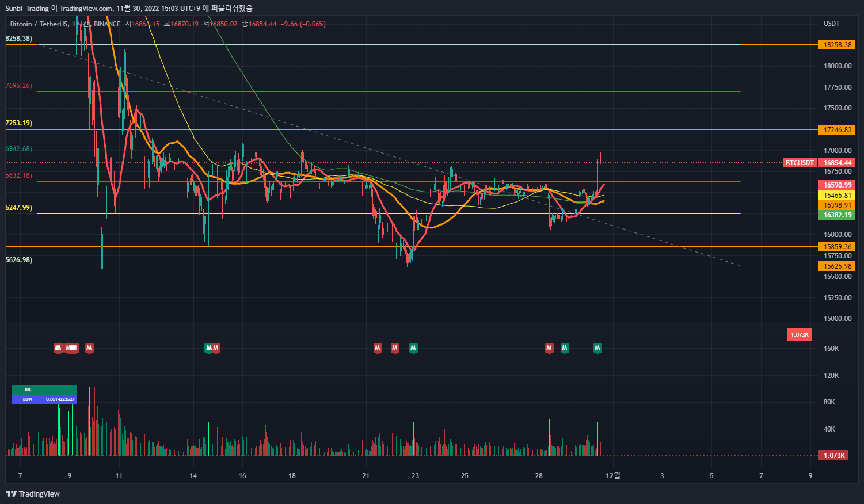Select the red 16590.99 moving average label
Viewport: 864px width, 504px height.
coord(837,185)
